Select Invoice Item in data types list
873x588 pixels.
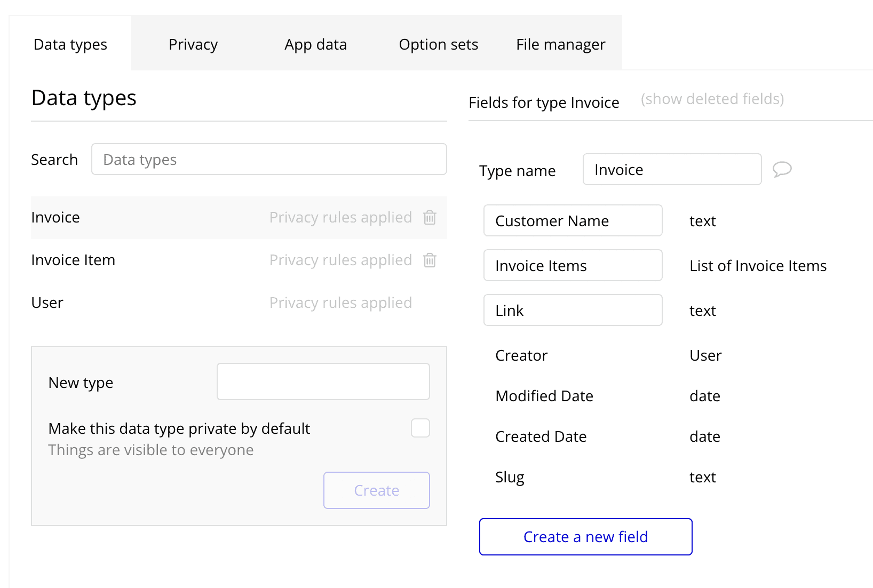tap(73, 260)
